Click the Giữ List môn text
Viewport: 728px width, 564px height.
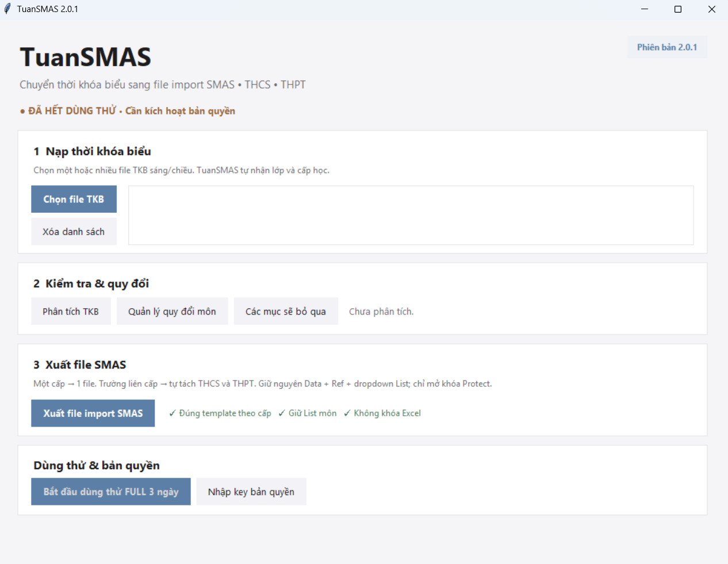307,413
